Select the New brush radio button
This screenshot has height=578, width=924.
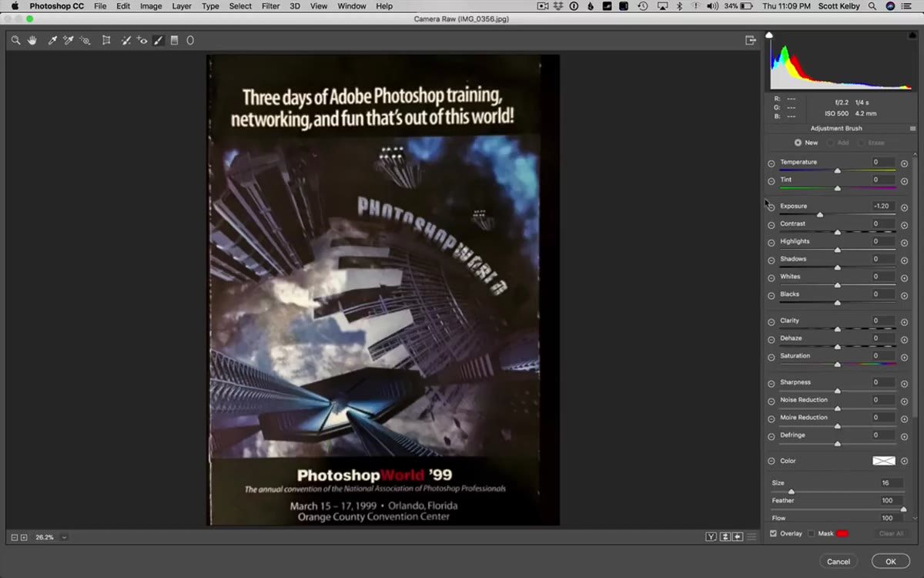coord(798,143)
